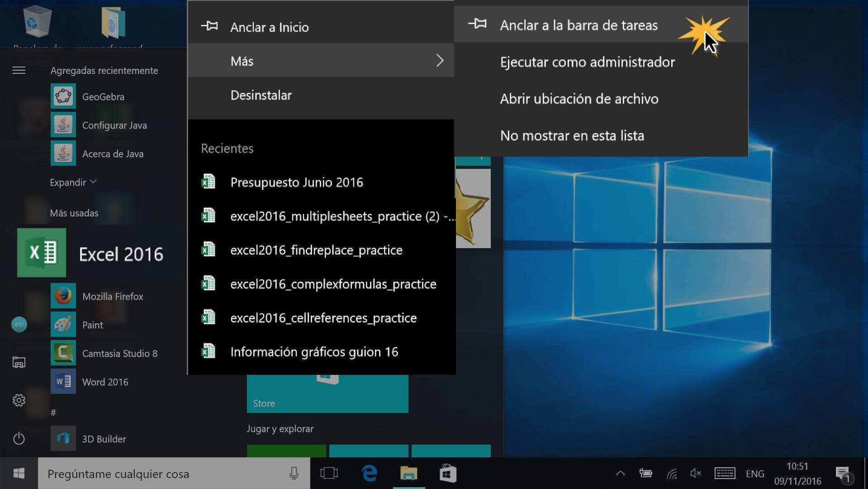This screenshot has width=868, height=489.
Task: Open File Explorer icon in Start sidebar
Action: click(19, 362)
